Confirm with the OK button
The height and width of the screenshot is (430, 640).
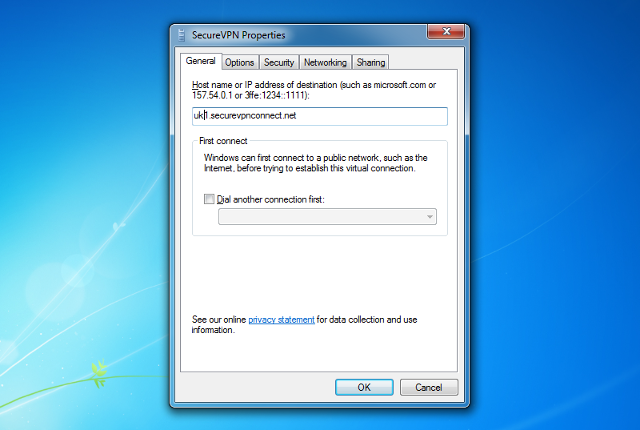364,387
